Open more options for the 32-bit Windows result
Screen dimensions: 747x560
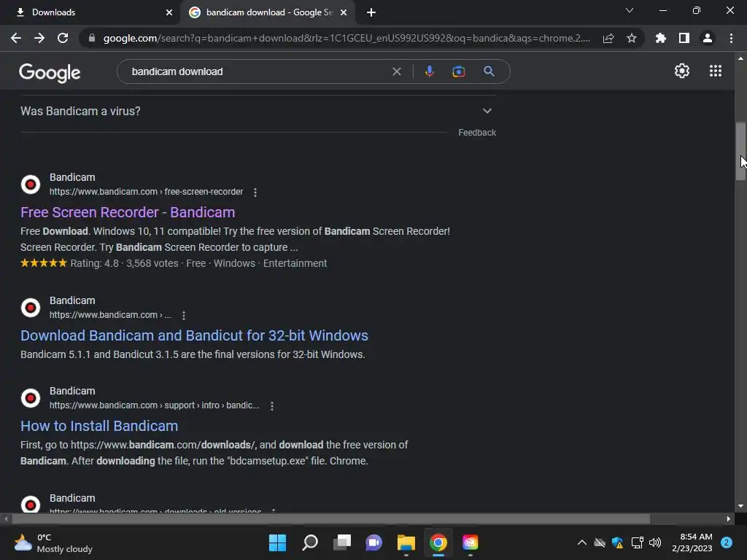[184, 315]
